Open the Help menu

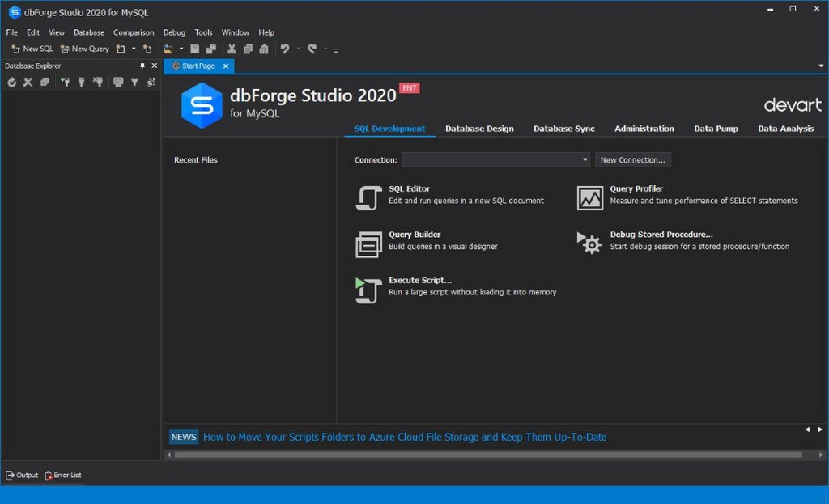click(x=266, y=32)
